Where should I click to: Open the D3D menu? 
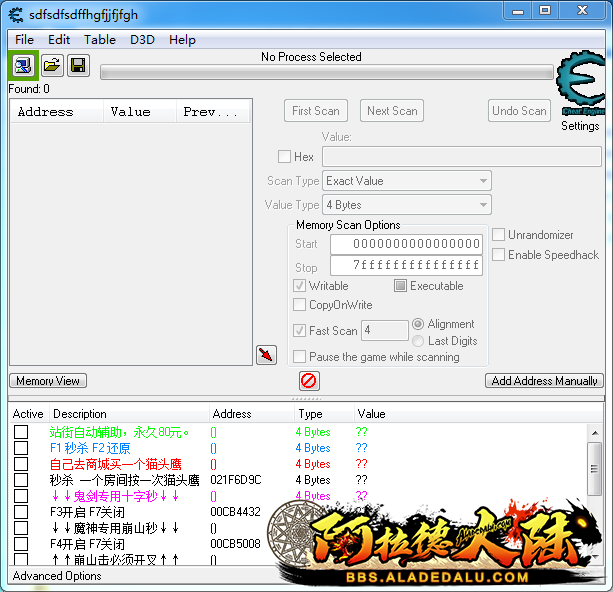142,40
